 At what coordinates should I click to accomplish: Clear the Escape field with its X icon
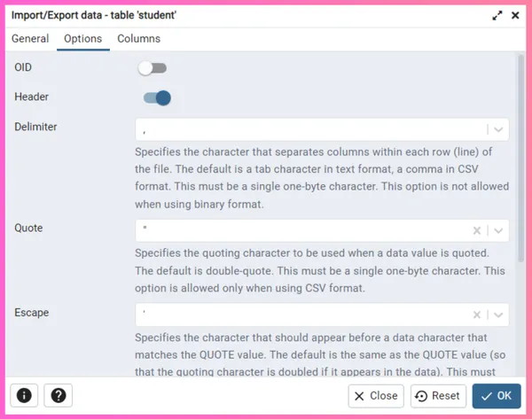pyautogui.click(x=477, y=315)
